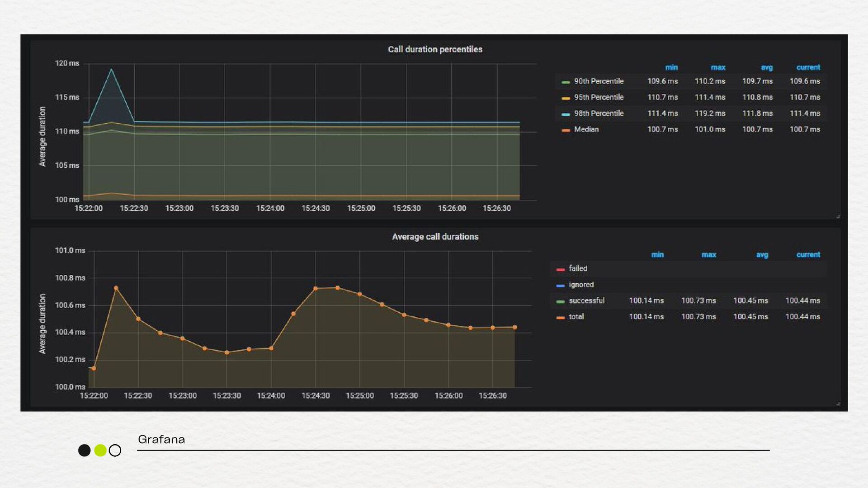The width and height of the screenshot is (868, 488).
Task: Open the Average call durations panel menu
Action: (x=435, y=237)
